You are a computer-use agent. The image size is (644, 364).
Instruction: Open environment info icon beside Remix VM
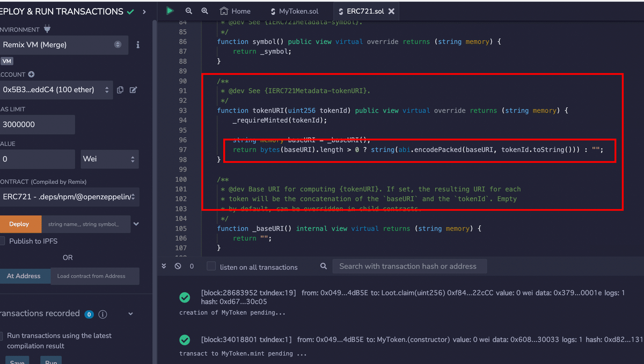138,45
